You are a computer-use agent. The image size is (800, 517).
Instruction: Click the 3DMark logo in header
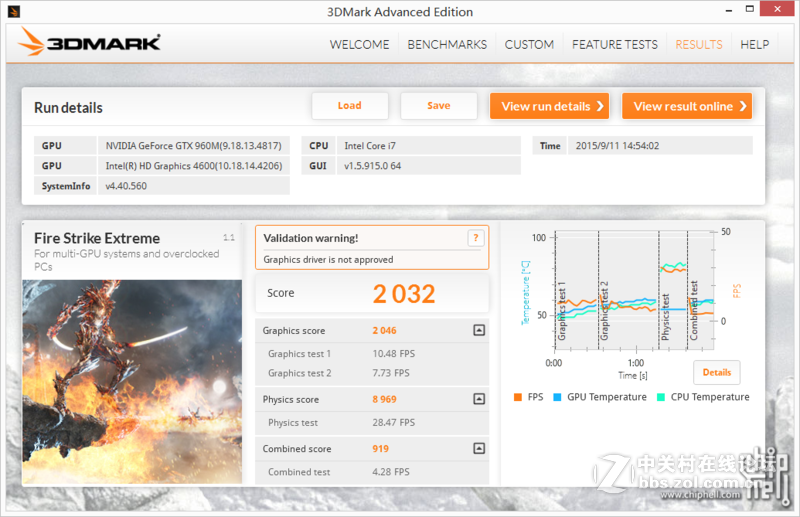pyautogui.click(x=89, y=42)
